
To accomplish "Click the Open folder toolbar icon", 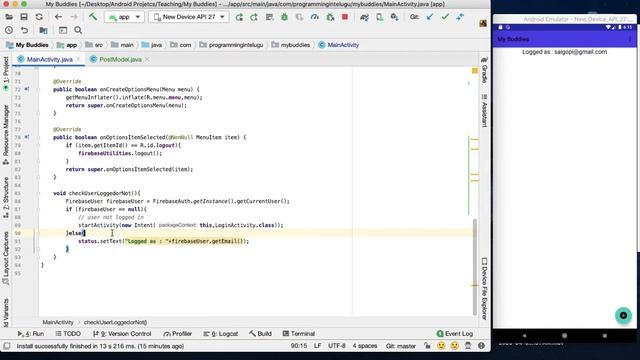I will [9, 17].
